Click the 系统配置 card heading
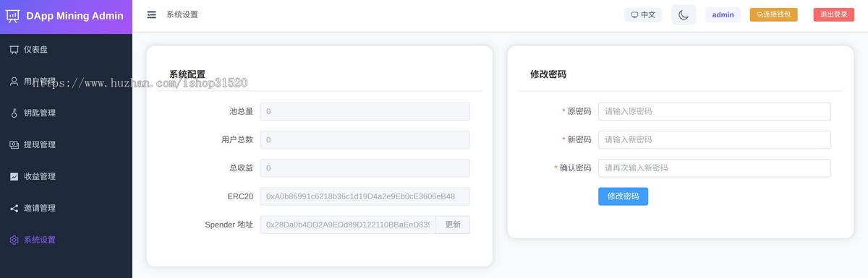Image resolution: width=868 pixels, height=278 pixels. click(187, 74)
